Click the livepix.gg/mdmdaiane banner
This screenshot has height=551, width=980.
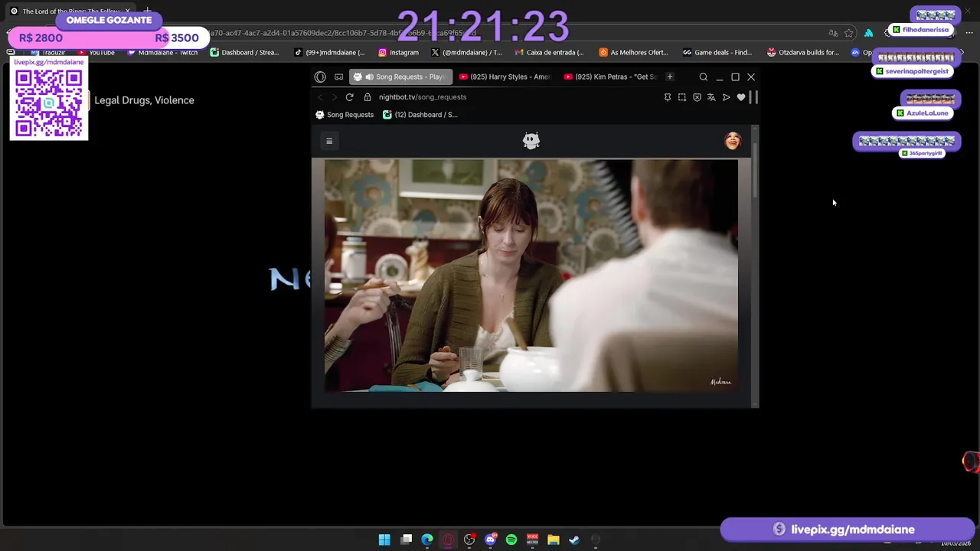[847, 529]
